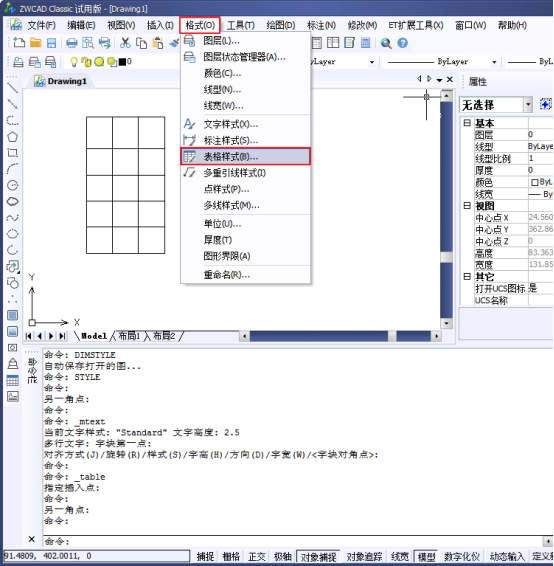Open a file with the folder icon
This screenshot has height=566, width=554.
pos(35,43)
